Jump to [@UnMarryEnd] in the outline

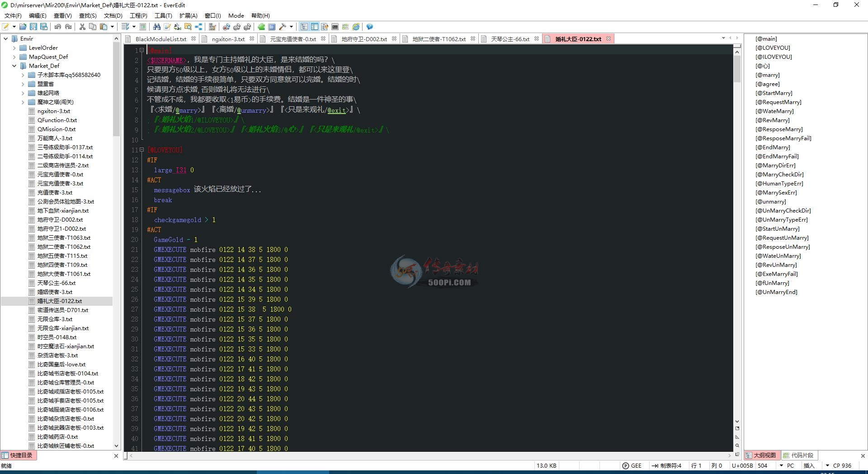pyautogui.click(x=776, y=292)
